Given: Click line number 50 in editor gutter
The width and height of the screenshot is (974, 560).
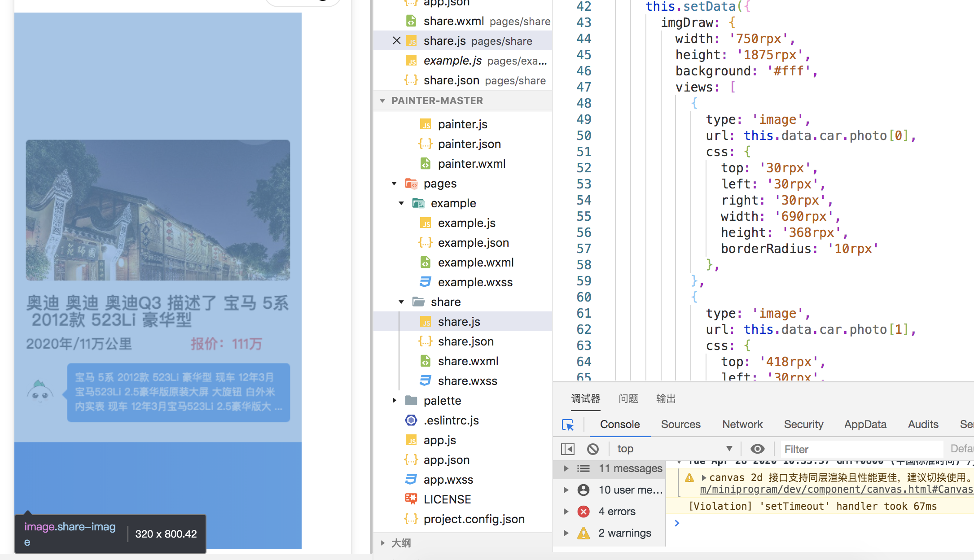Looking at the screenshot, I should (x=584, y=136).
